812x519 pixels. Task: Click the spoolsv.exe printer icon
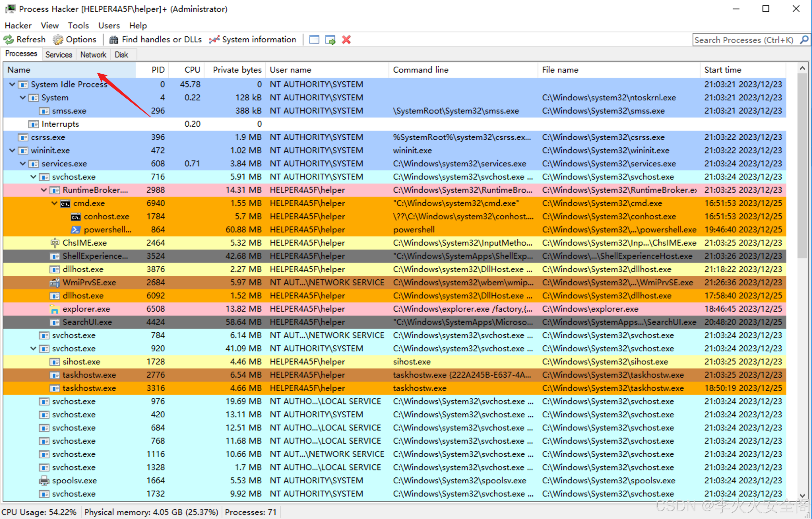click(44, 480)
